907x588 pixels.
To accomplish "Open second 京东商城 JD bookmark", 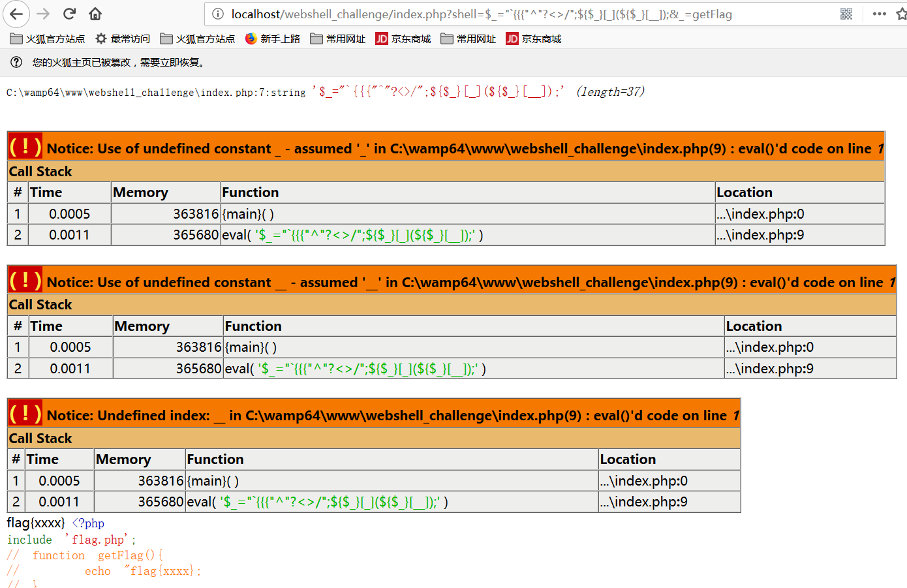I will (x=534, y=39).
